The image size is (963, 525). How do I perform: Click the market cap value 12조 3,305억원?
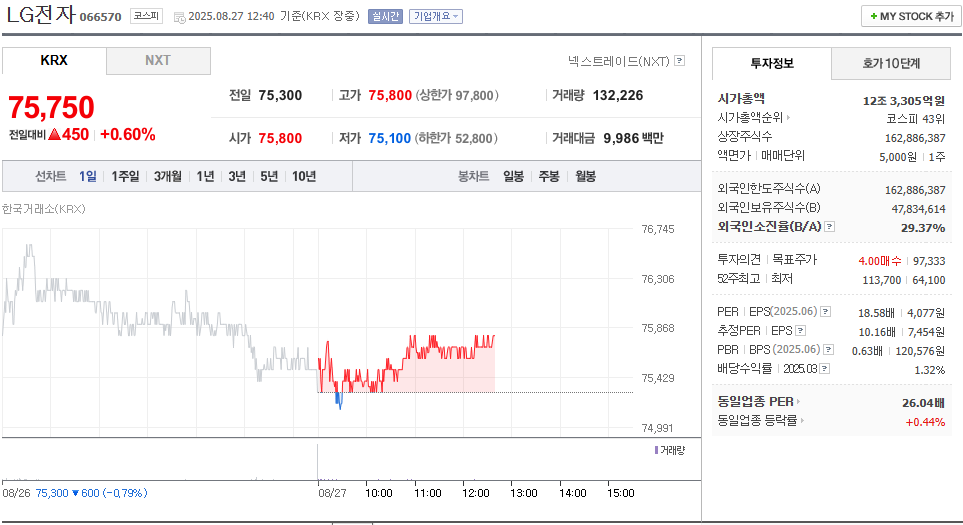point(903,101)
